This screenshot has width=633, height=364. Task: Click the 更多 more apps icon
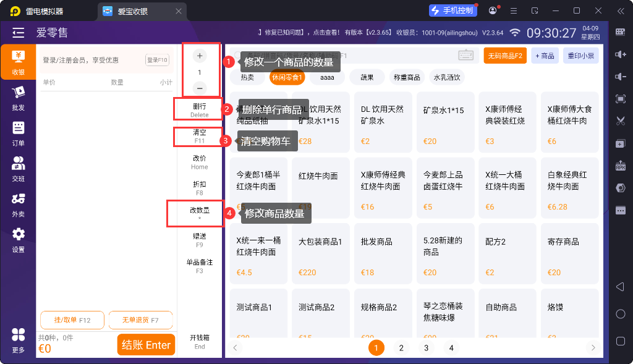coord(18,340)
